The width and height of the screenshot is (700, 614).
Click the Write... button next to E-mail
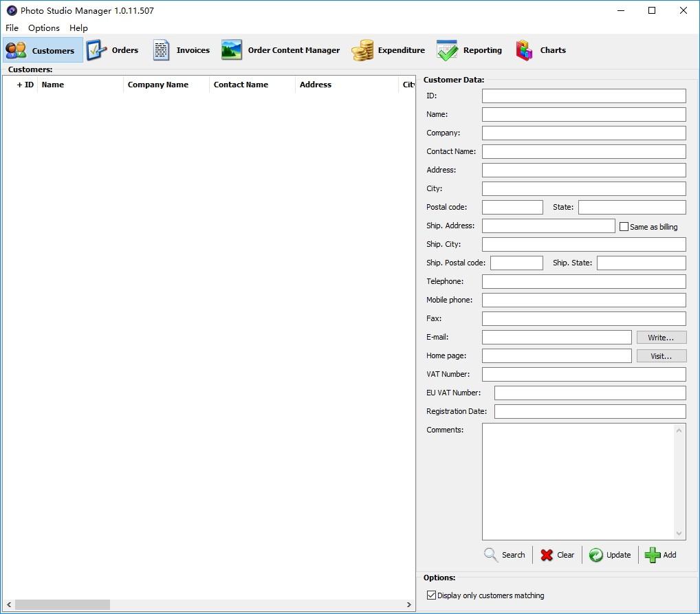[661, 338]
